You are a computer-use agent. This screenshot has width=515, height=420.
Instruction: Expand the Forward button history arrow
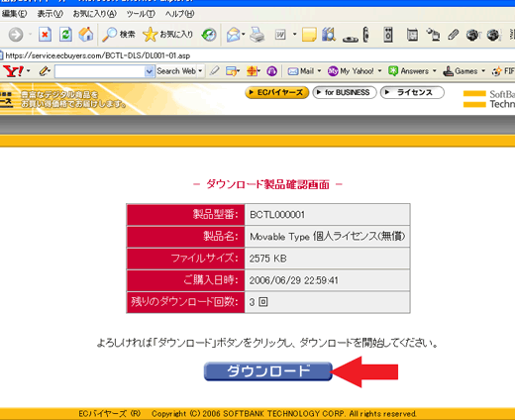[30, 35]
